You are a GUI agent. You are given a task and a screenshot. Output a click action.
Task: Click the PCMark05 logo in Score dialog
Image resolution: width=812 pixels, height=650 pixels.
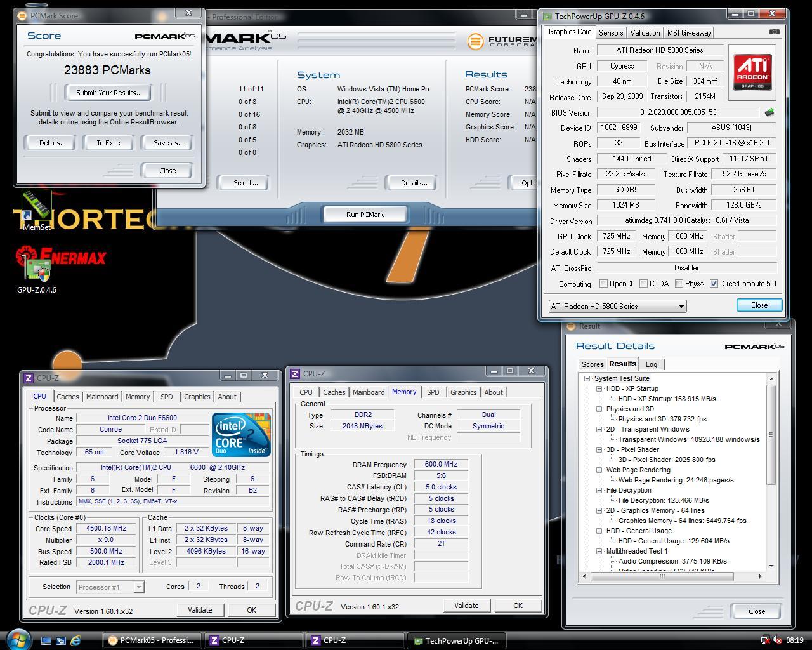click(164, 36)
